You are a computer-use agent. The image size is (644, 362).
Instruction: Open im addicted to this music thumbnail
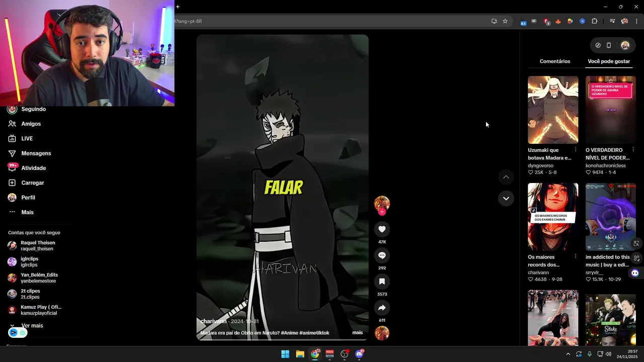[611, 217]
